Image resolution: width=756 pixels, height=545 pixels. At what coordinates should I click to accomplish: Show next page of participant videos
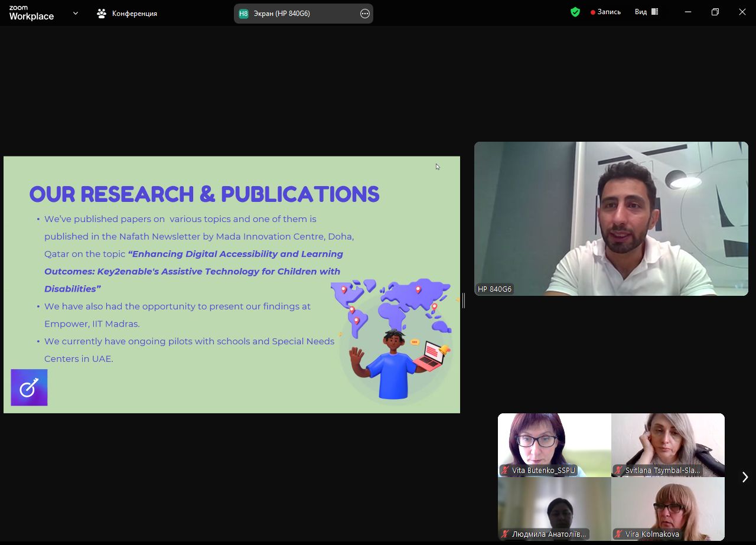[x=745, y=477]
